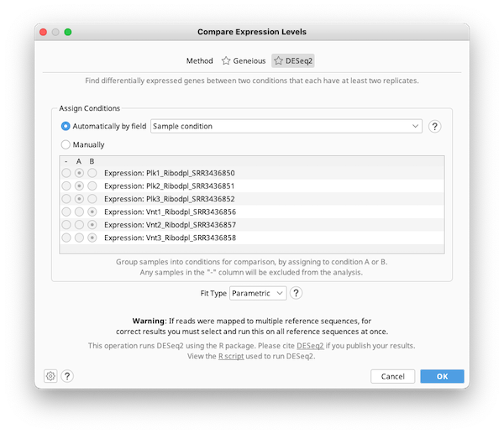Viewport: 504px width, 434px height.
Task: Assign Vnt2_Ribodpl_SRR3436857 to condition B
Action: click(x=92, y=225)
